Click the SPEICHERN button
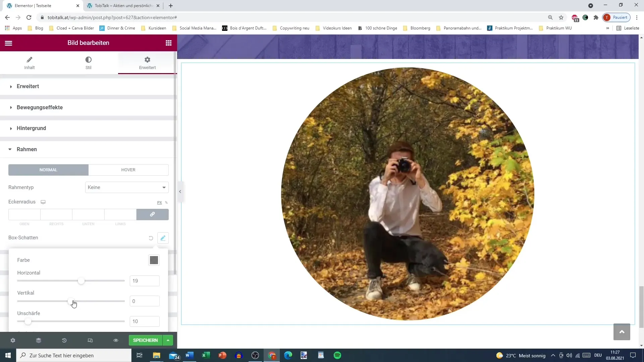644x362 pixels. [145, 340]
